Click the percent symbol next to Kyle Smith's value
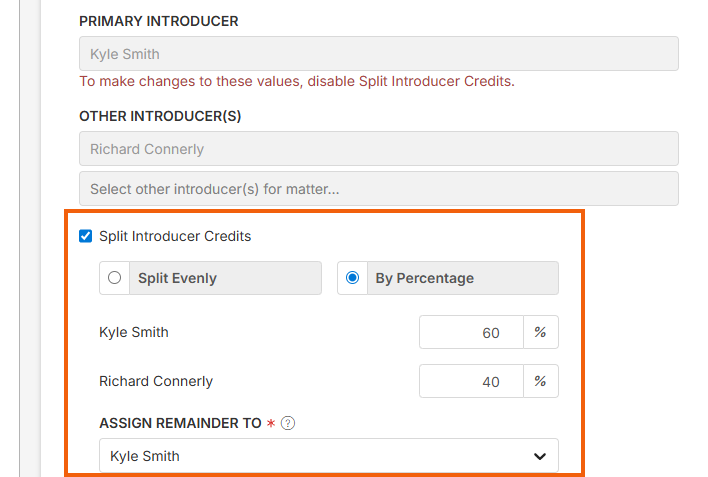The image size is (708, 477). coord(540,333)
